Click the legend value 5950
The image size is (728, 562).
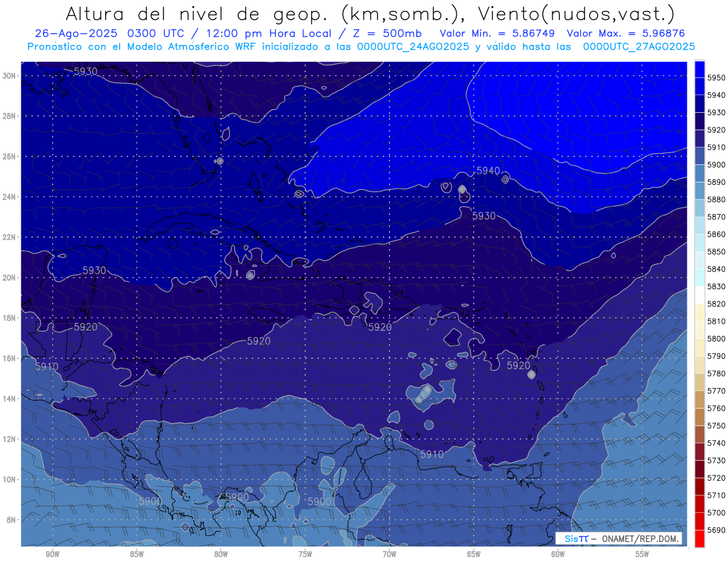point(716,78)
